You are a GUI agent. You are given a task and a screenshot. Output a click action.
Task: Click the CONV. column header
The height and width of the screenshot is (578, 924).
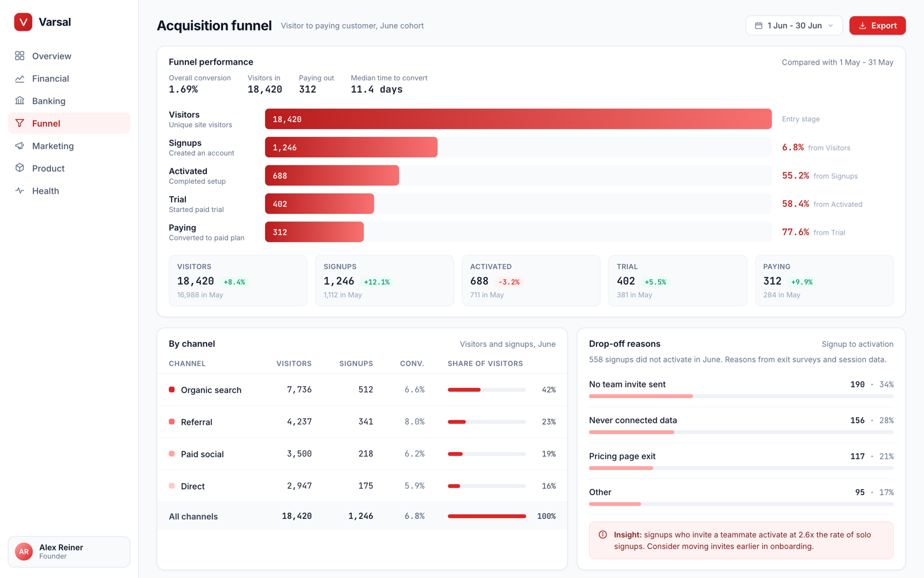point(412,364)
